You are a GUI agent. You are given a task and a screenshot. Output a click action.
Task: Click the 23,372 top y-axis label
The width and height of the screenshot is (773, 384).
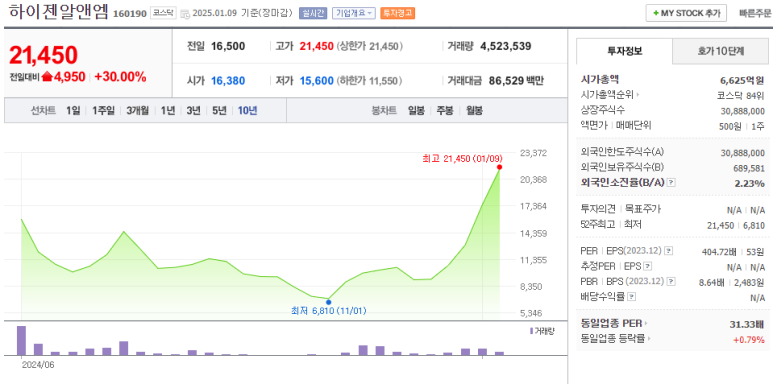click(x=533, y=153)
